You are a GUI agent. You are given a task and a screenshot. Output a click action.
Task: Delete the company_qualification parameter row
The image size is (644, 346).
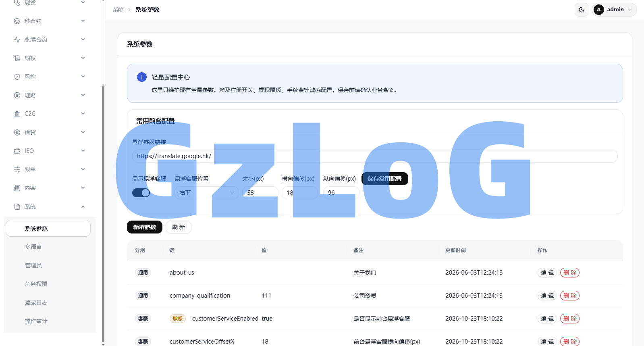[570, 296]
